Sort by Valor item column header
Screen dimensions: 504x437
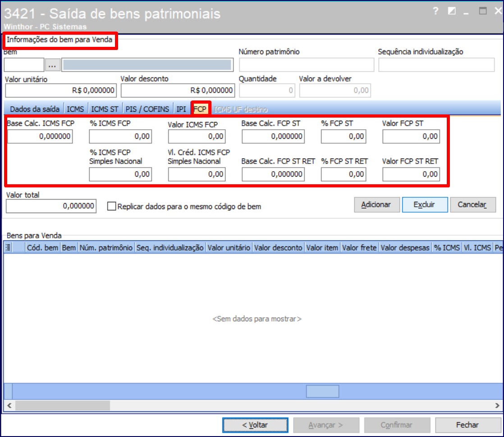tap(322, 247)
